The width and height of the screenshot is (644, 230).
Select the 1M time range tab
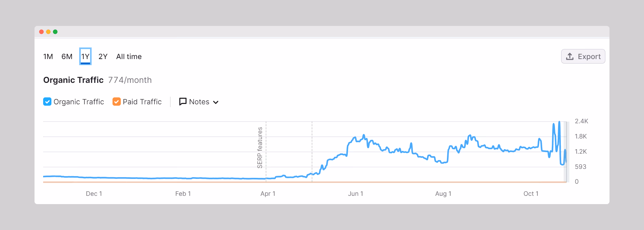pyautogui.click(x=48, y=57)
